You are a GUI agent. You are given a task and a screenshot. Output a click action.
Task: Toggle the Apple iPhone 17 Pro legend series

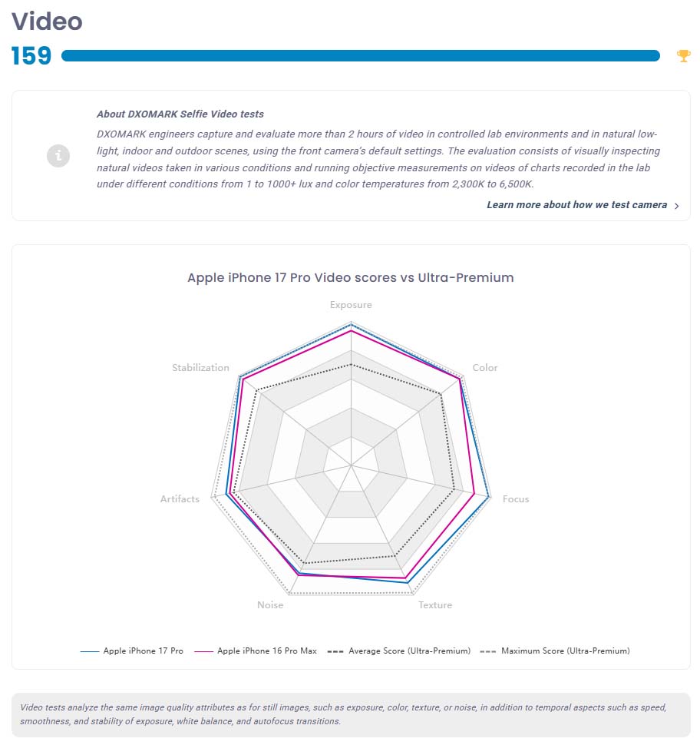143,651
